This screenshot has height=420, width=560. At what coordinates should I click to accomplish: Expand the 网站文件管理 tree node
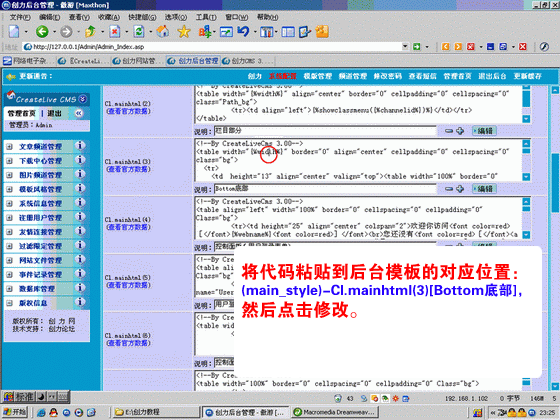click(x=9, y=260)
